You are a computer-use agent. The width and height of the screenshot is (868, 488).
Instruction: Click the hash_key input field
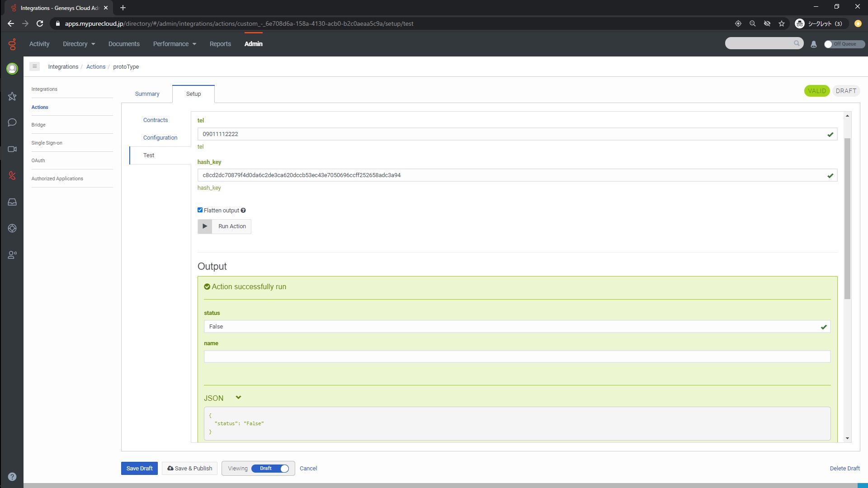tap(511, 175)
